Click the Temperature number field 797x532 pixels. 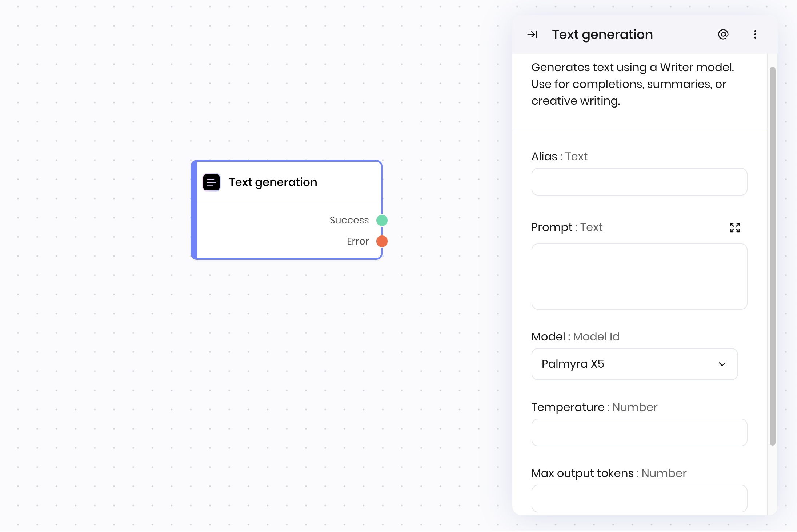click(639, 432)
